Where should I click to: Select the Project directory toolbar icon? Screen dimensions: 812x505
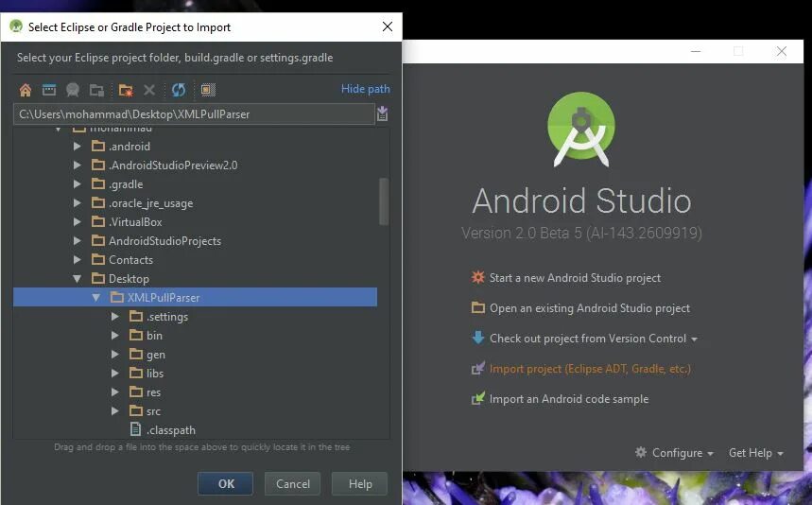73,90
